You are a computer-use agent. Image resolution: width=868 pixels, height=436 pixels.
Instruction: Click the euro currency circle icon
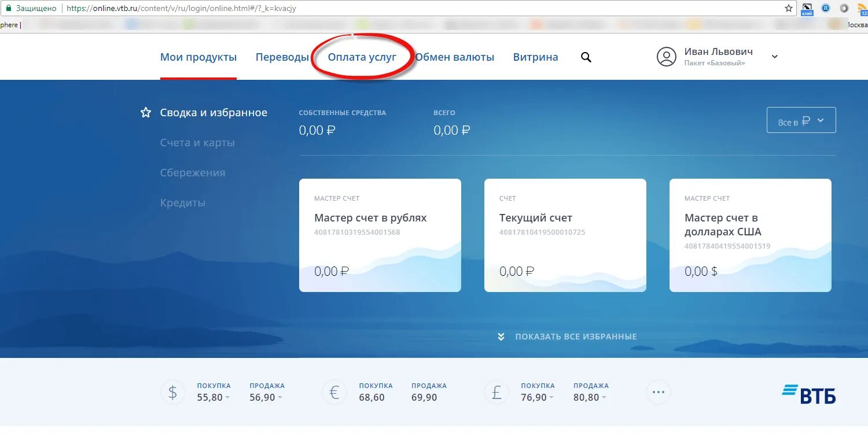click(334, 393)
